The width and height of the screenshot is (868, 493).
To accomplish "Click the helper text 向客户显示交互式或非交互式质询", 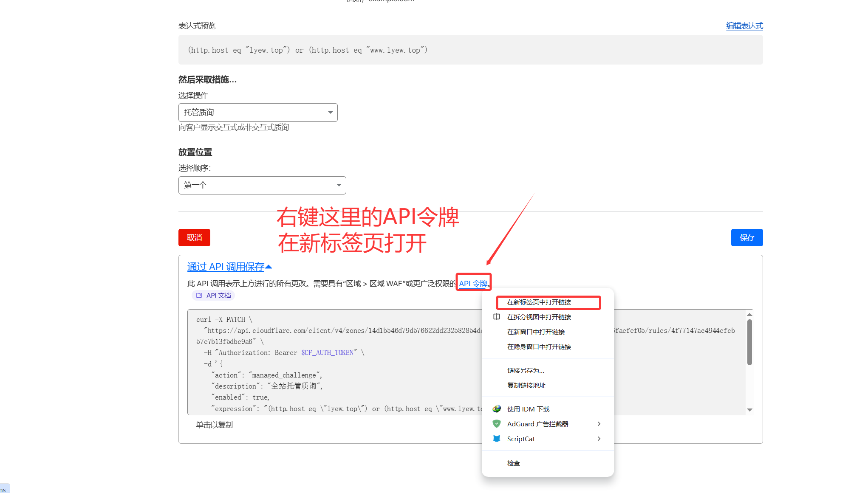I will tap(234, 127).
